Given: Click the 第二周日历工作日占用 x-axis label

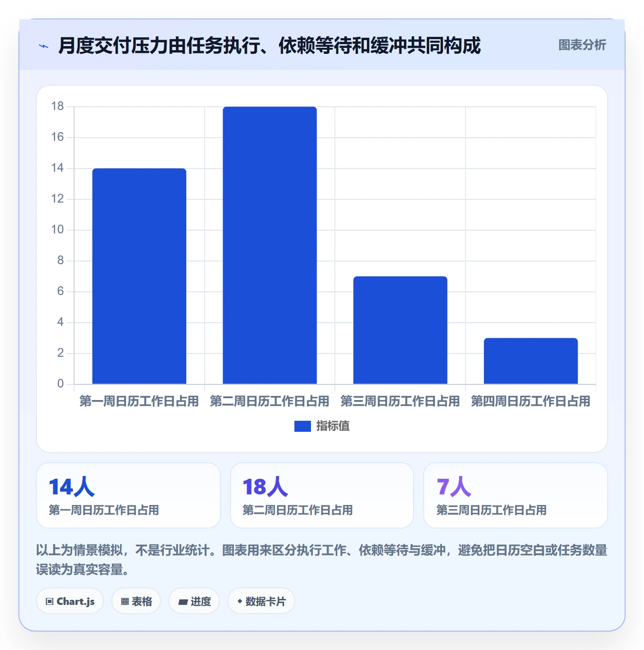Looking at the screenshot, I should coord(270,401).
